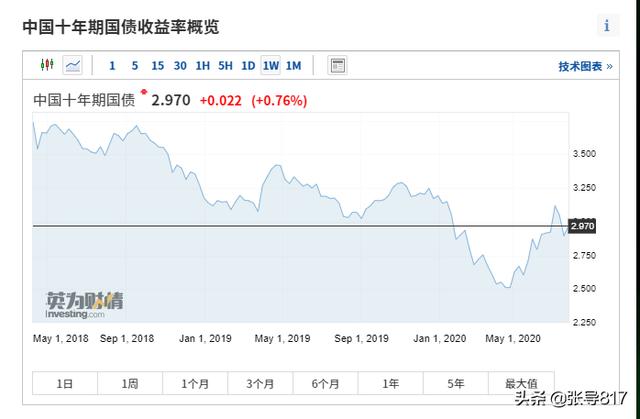The image size is (640, 419).
Task: Switch range to 5年
Action: [x=456, y=383]
